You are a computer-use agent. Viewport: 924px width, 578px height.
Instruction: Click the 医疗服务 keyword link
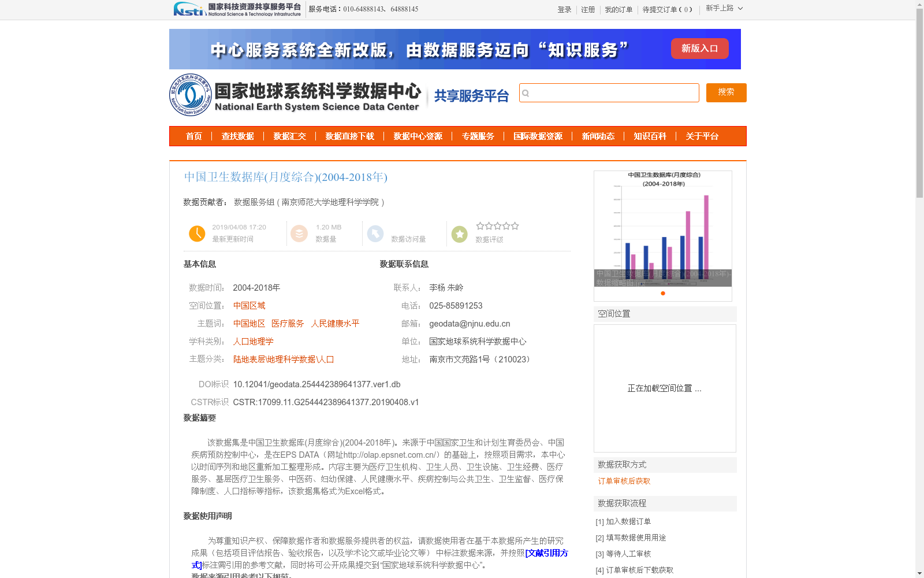tap(288, 324)
